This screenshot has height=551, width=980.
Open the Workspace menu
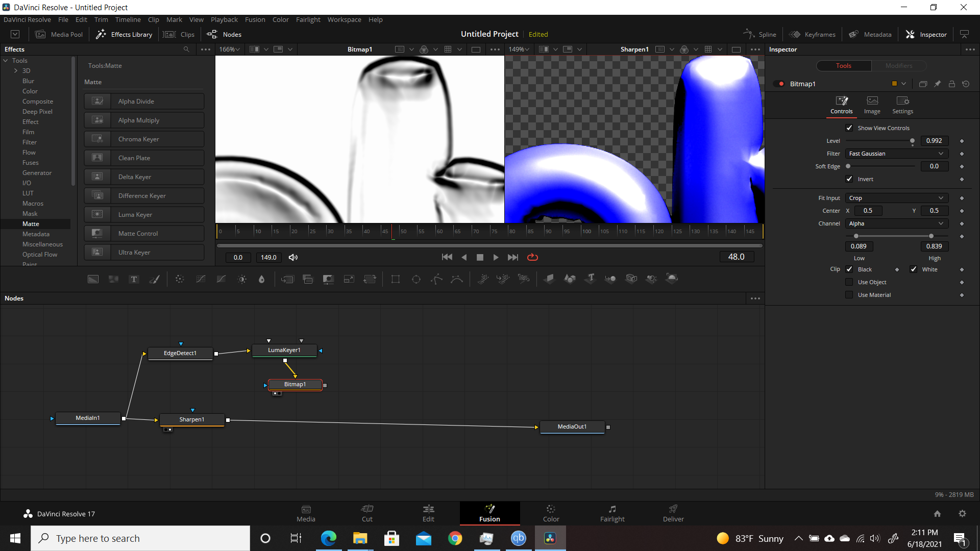click(344, 19)
